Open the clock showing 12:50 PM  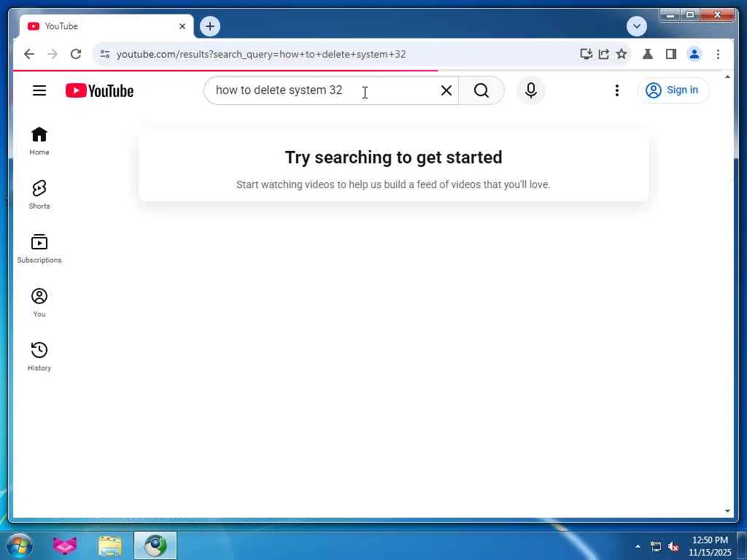click(710, 546)
